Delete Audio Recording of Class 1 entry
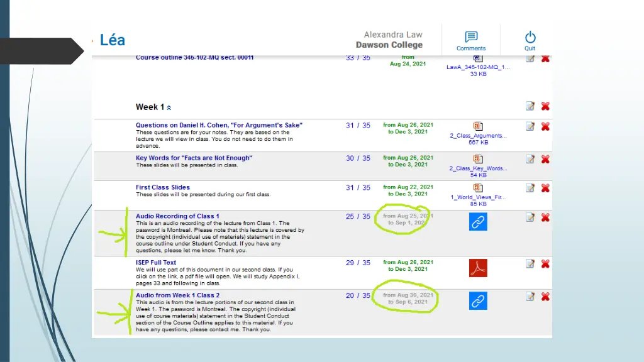This screenshot has width=644, height=362. pos(545,217)
